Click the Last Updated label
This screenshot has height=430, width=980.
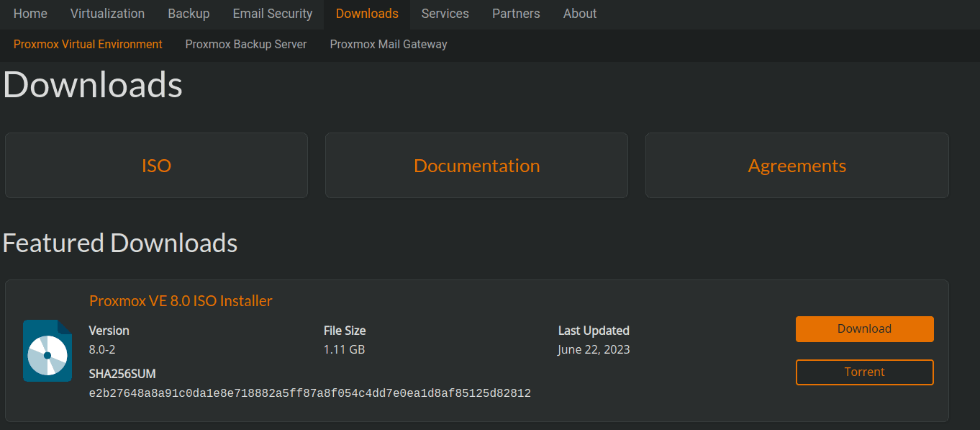coord(594,331)
